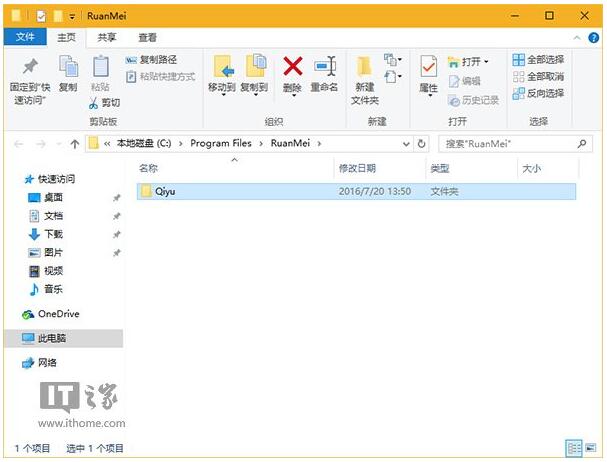Collapse the ribbon with chevron

(577, 38)
